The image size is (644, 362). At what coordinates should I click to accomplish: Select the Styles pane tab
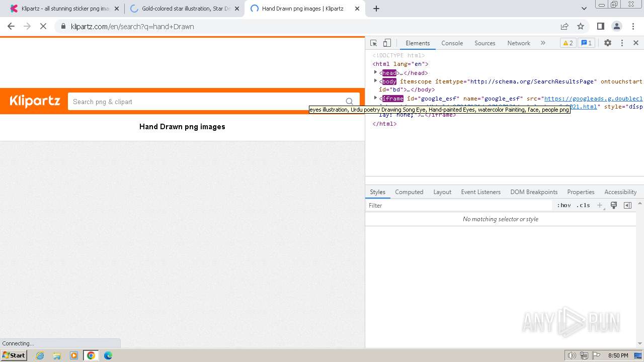click(x=377, y=192)
